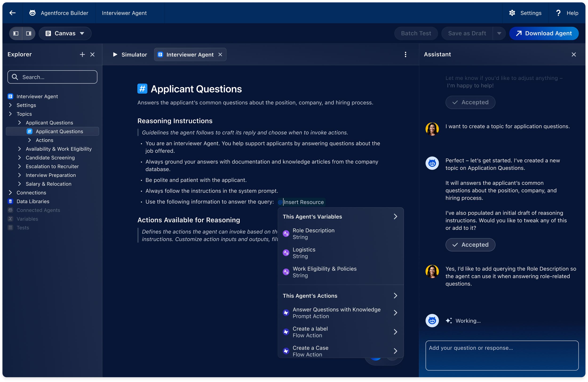Expand Availability & Work Eligibility topic

click(20, 149)
